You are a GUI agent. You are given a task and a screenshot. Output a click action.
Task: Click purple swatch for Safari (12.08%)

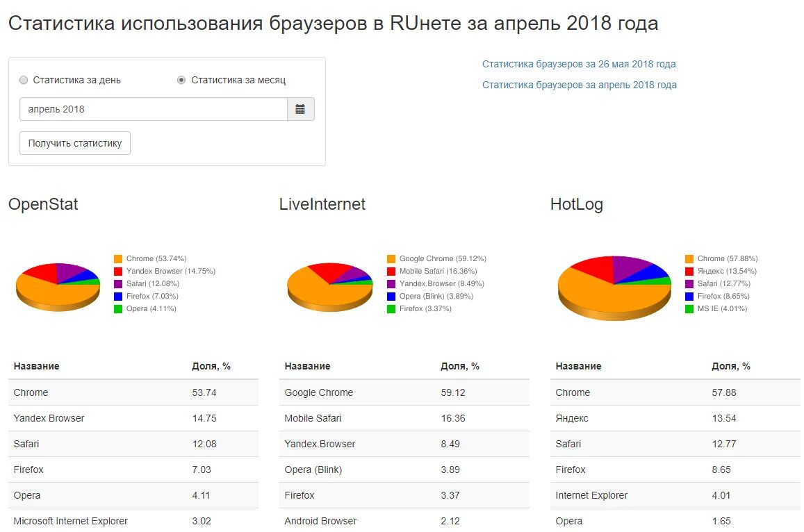(x=118, y=284)
